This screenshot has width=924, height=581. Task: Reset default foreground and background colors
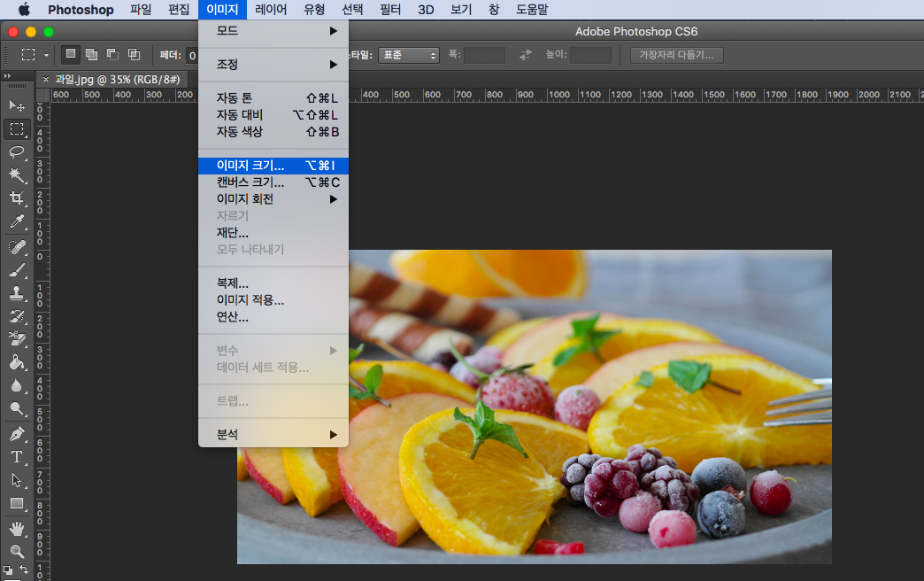(8, 569)
